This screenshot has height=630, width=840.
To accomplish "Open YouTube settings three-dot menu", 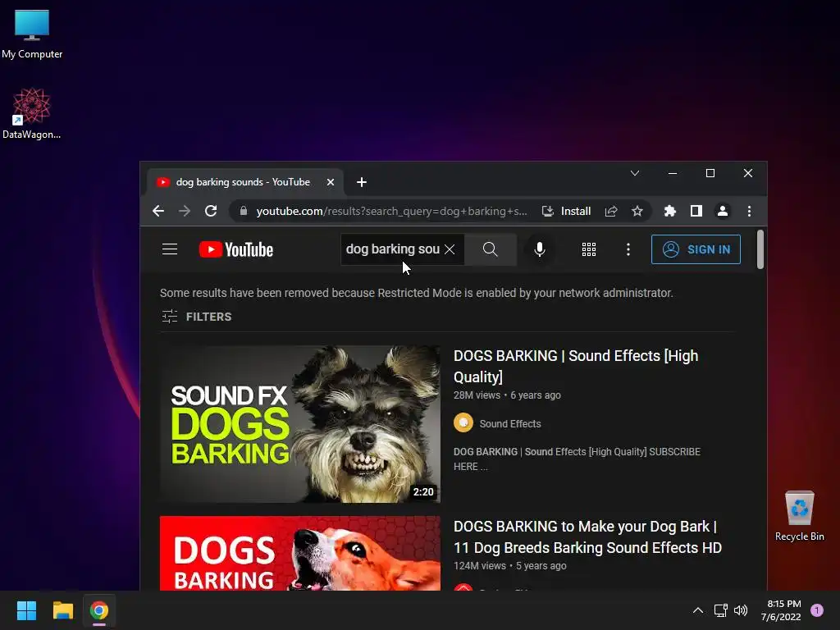I will tap(628, 249).
